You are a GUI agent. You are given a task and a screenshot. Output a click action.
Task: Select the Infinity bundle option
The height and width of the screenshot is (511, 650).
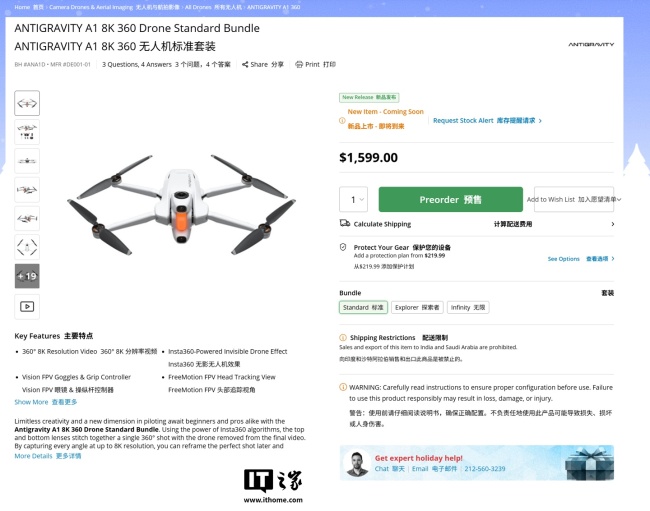(468, 308)
